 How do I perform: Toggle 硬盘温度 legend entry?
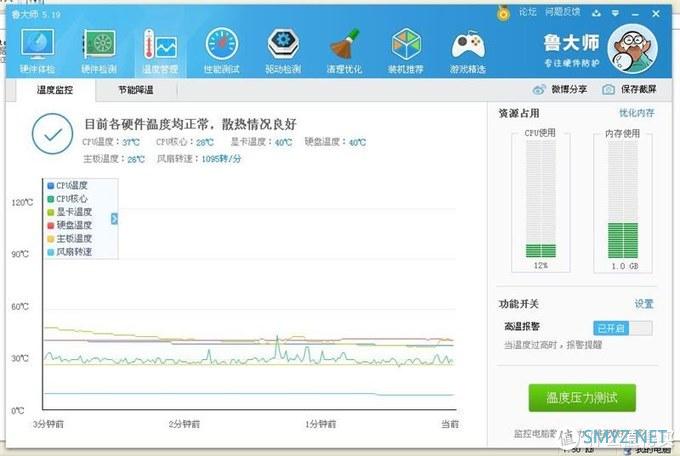(69, 225)
